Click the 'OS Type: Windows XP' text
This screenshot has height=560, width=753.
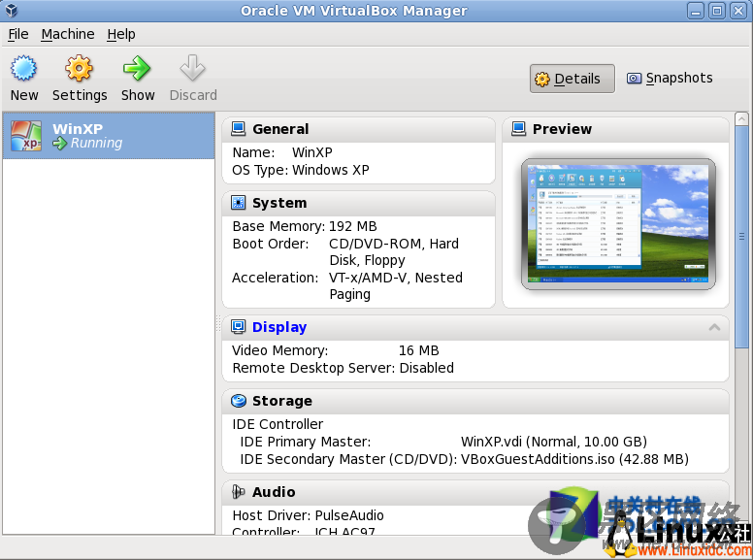click(x=301, y=170)
